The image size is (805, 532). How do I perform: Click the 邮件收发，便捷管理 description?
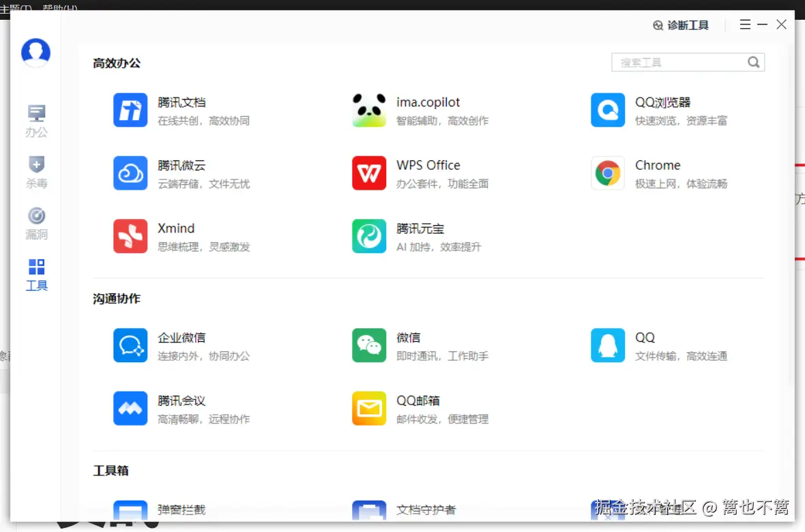[x=443, y=419]
